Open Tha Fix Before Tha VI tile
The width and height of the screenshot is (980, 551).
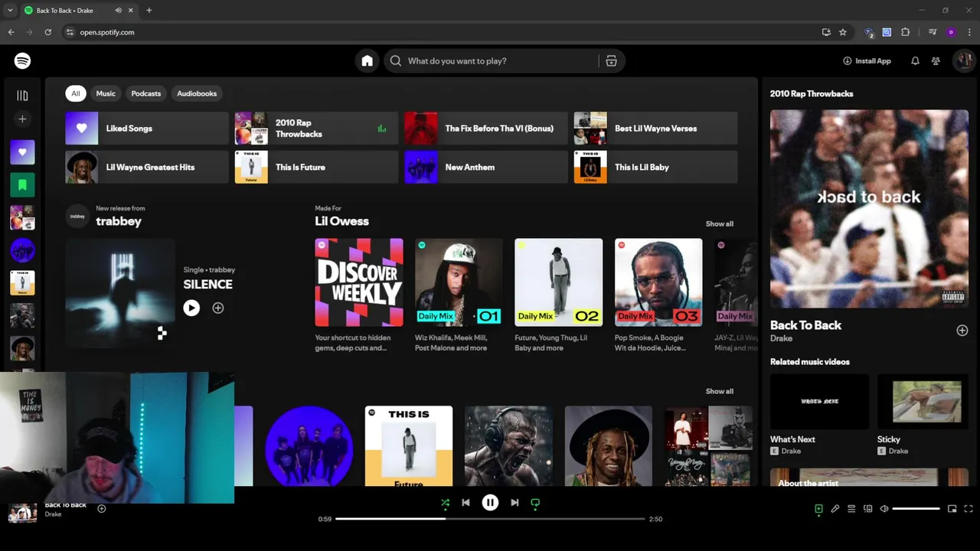click(486, 129)
